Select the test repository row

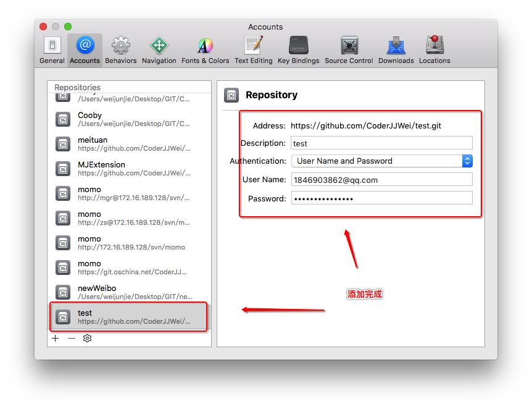click(129, 317)
